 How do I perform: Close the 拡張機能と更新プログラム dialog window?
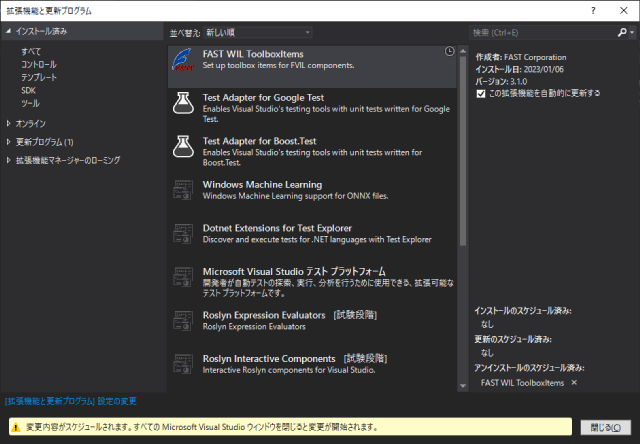point(624,11)
